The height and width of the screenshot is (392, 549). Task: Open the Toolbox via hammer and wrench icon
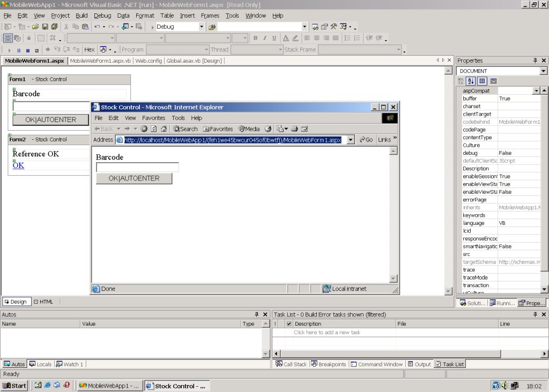click(x=333, y=27)
